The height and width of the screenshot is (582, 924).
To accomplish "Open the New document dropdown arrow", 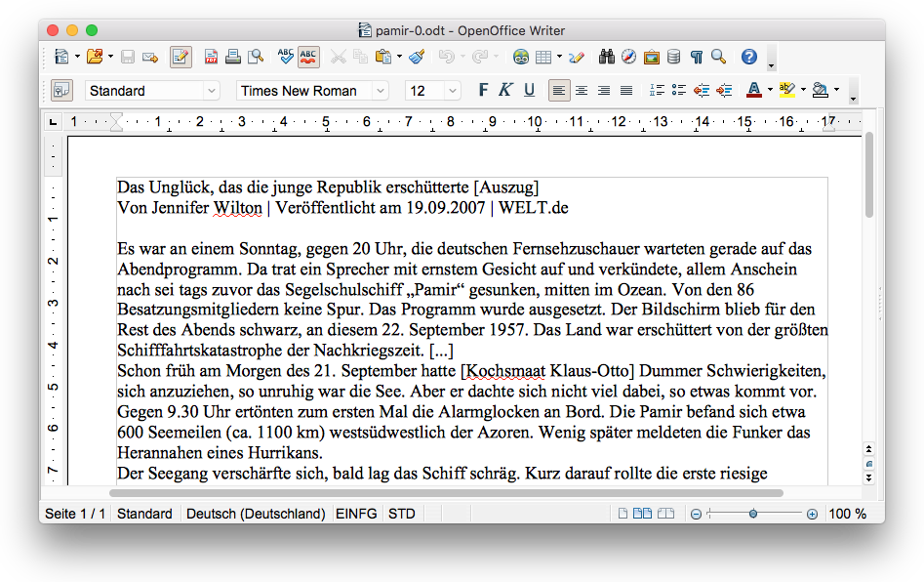I will click(77, 57).
